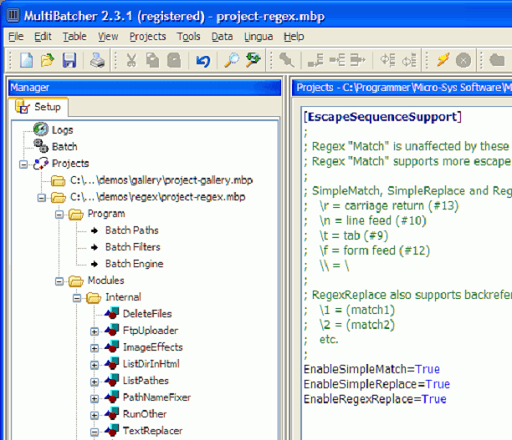Open Batch Filters settings
The width and height of the screenshot is (512, 440).
point(133,247)
